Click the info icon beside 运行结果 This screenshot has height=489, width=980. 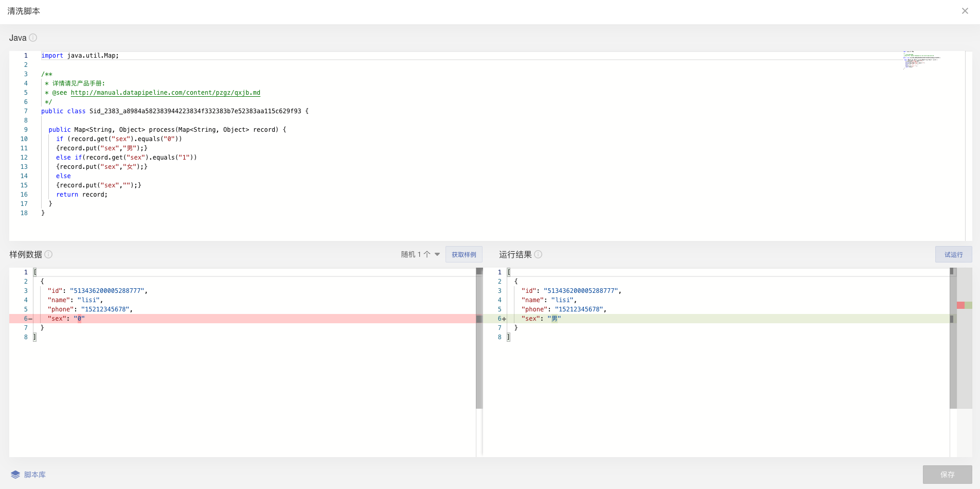click(x=538, y=254)
